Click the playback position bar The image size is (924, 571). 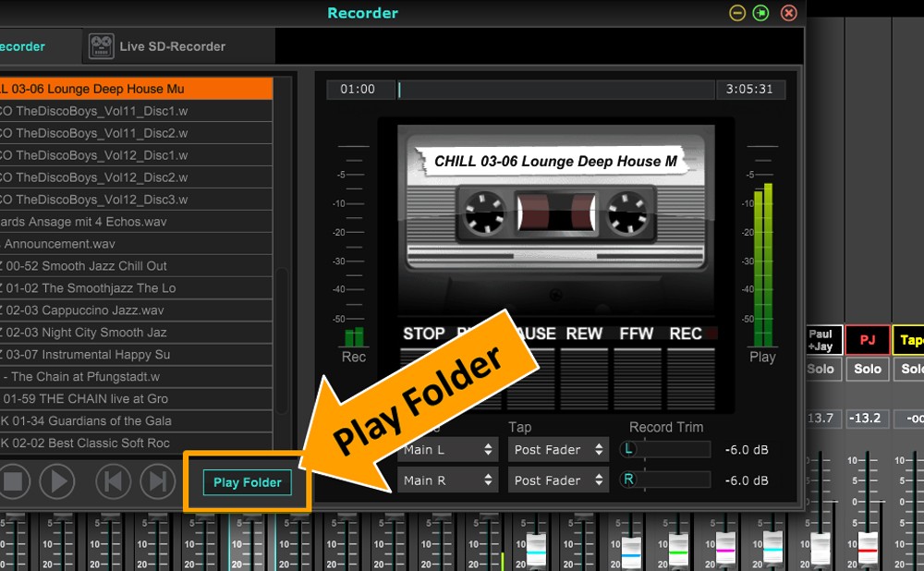tap(556, 90)
